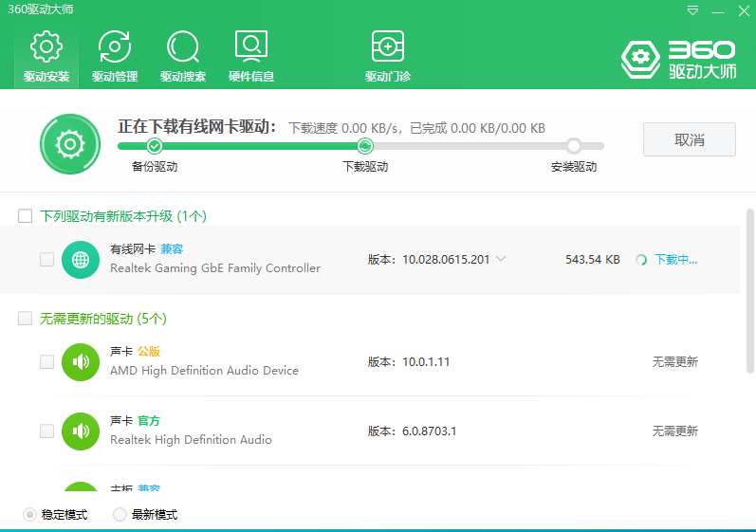756x532 pixels.
Task: Click the 下载中 spinner icon
Action: point(641,260)
